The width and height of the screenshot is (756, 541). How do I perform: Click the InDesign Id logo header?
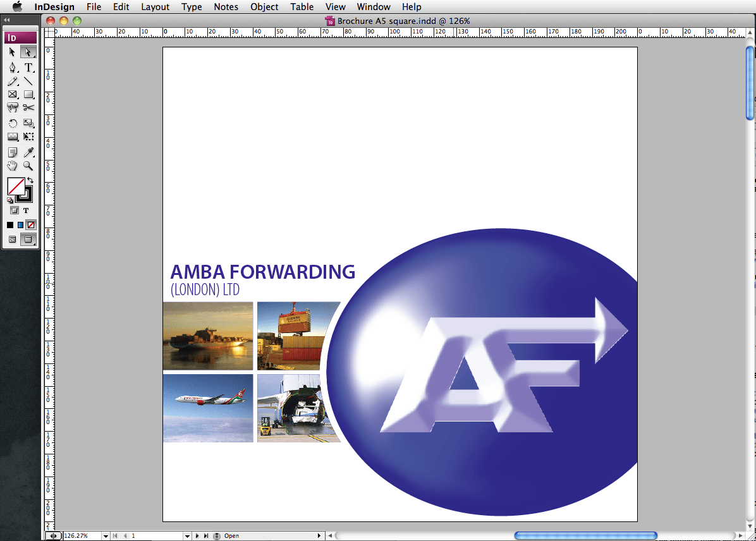(x=21, y=38)
